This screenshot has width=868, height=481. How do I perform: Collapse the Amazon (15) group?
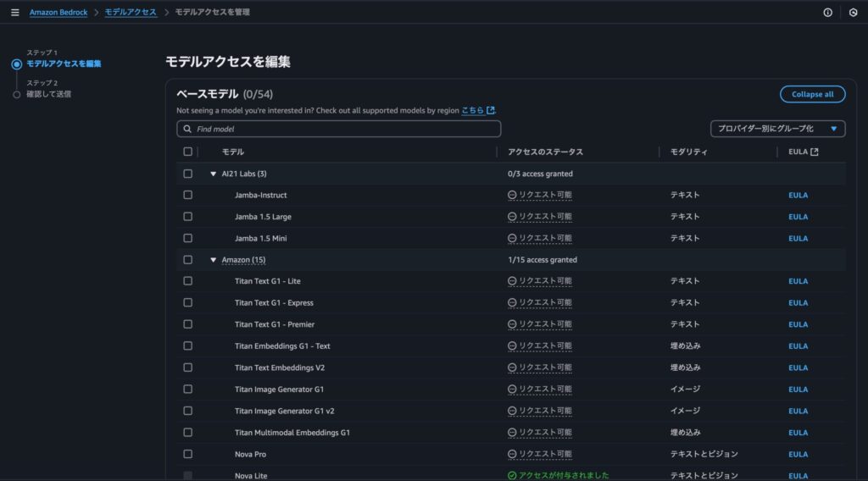click(x=213, y=260)
